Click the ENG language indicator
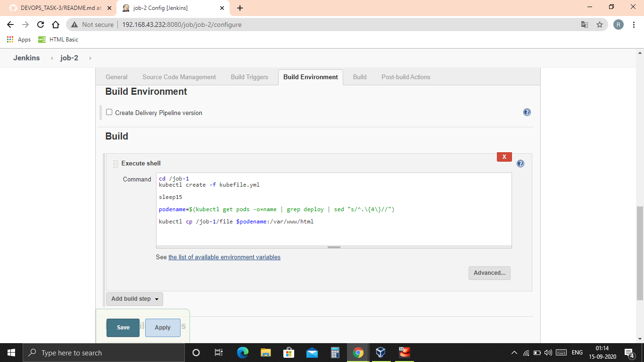Viewport: 644px width, 362px height. (x=577, y=353)
